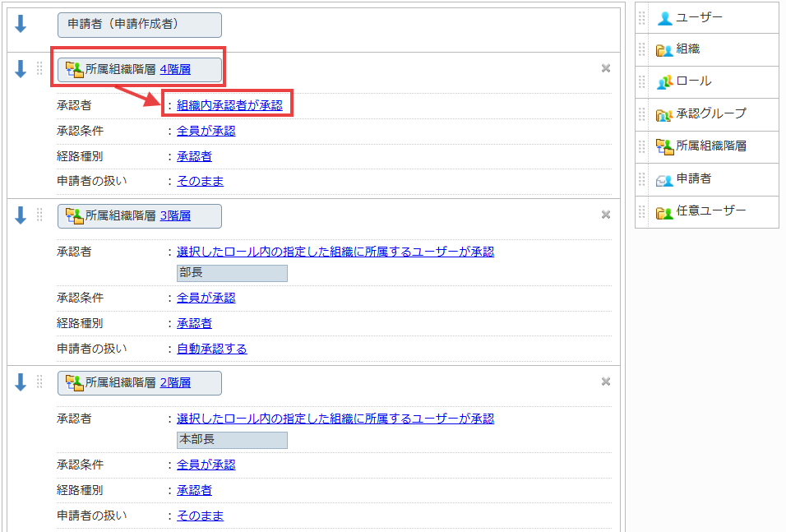Select the 申請者 icon in the side panel
The width and height of the screenshot is (786, 532).
pos(664,179)
